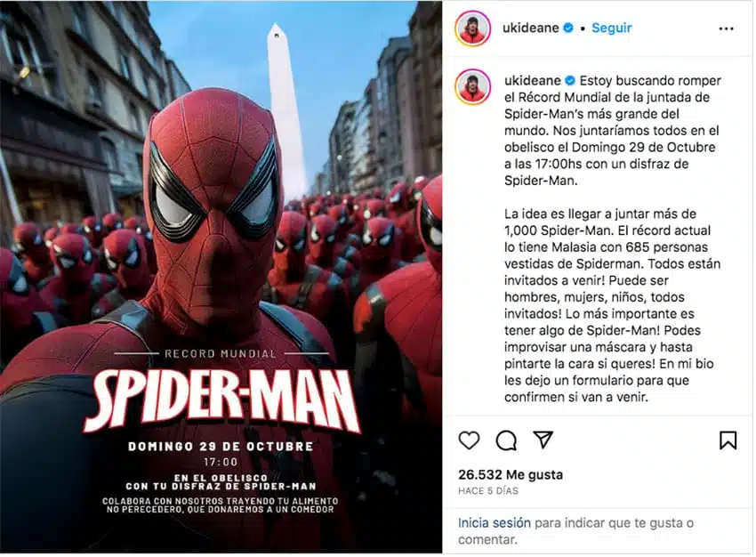Open the three-dot more options menu
Screen dimensions: 756x557
pos(726,28)
